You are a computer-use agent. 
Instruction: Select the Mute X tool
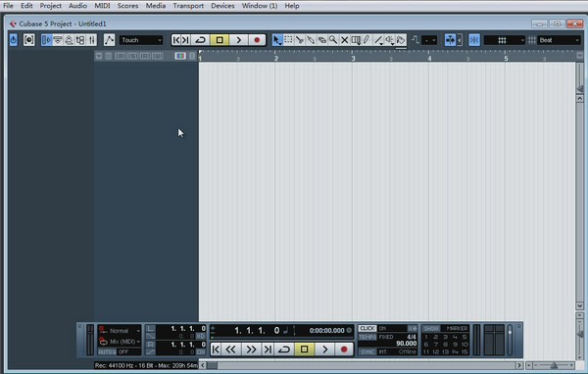click(344, 40)
